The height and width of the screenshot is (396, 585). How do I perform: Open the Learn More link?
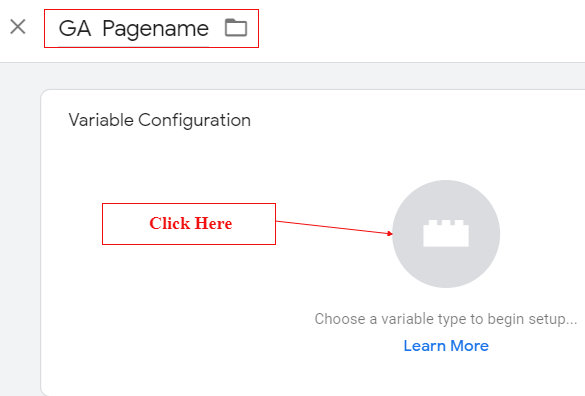[x=446, y=346]
